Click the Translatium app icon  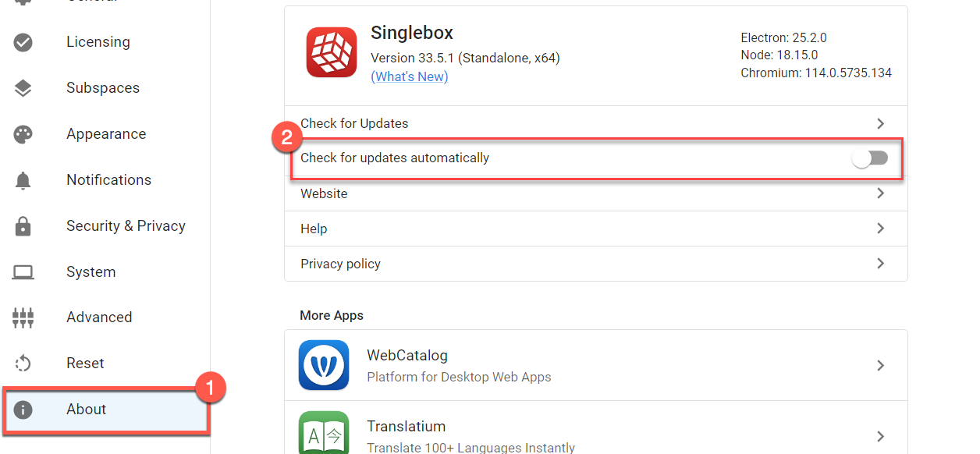(x=324, y=434)
